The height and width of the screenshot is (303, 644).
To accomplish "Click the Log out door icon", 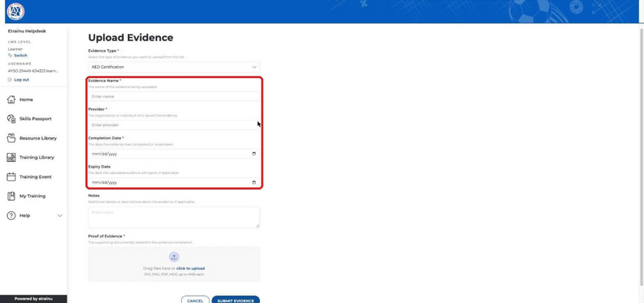I will [x=10, y=80].
